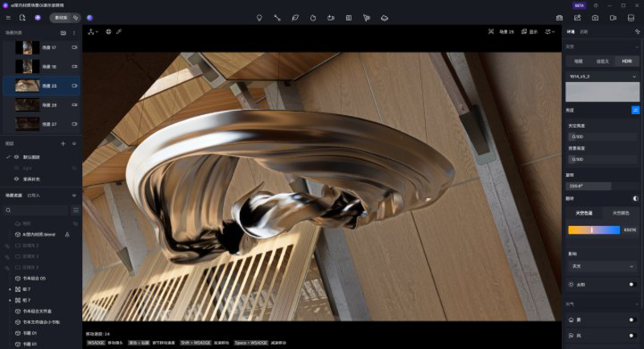This screenshot has height=349, width=644.
Task: Open the 1614_v3_3 HDRI dropdown
Action: point(602,76)
